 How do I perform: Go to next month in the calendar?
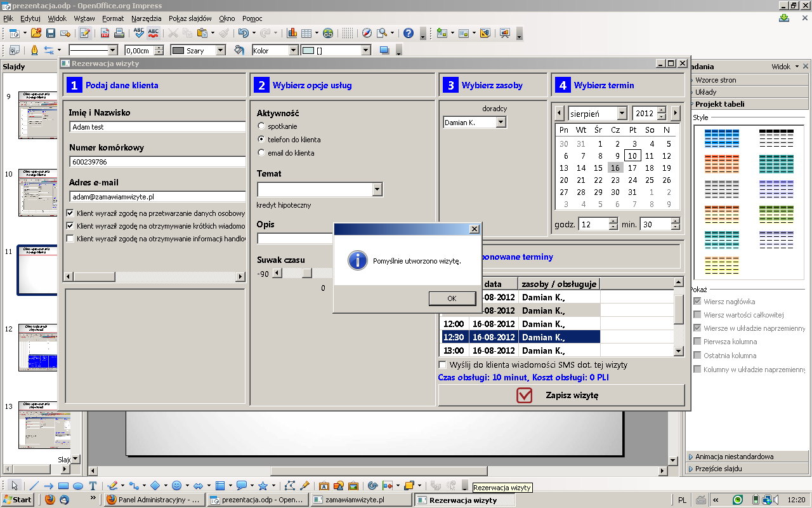676,114
